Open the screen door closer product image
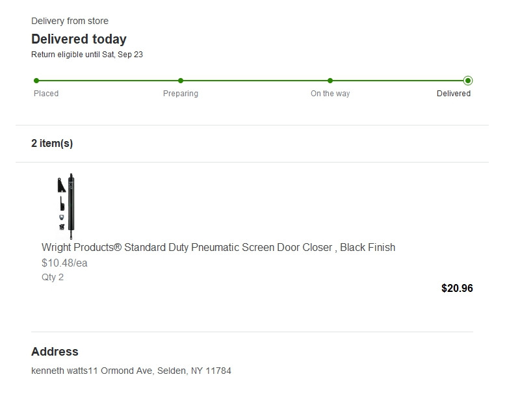520x420 pixels. tap(66, 206)
